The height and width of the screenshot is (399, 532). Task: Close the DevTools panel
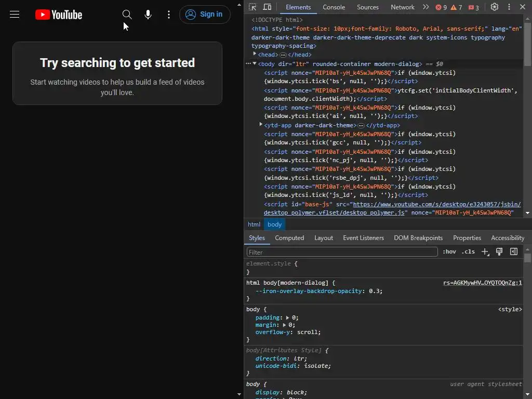tap(523, 7)
